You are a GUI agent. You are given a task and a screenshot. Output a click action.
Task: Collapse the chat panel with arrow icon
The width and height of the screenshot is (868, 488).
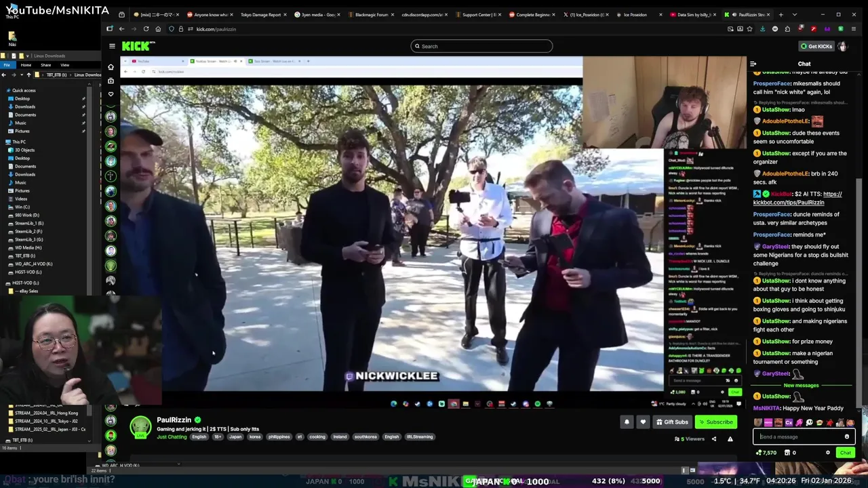pyautogui.click(x=753, y=64)
